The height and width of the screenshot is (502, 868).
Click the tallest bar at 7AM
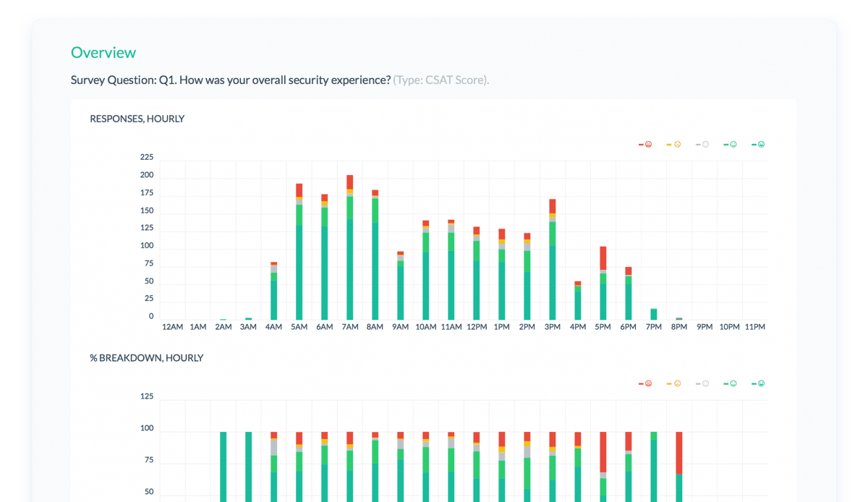point(349,246)
